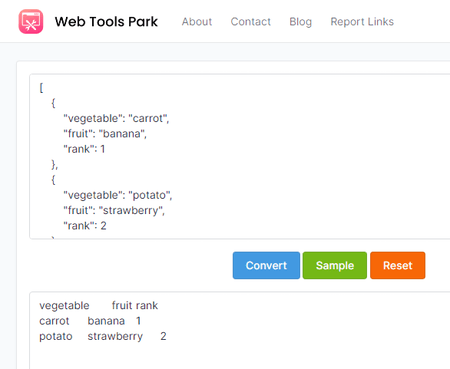450x369 pixels.
Task: Clear the fields with the Reset button
Action: 398,265
